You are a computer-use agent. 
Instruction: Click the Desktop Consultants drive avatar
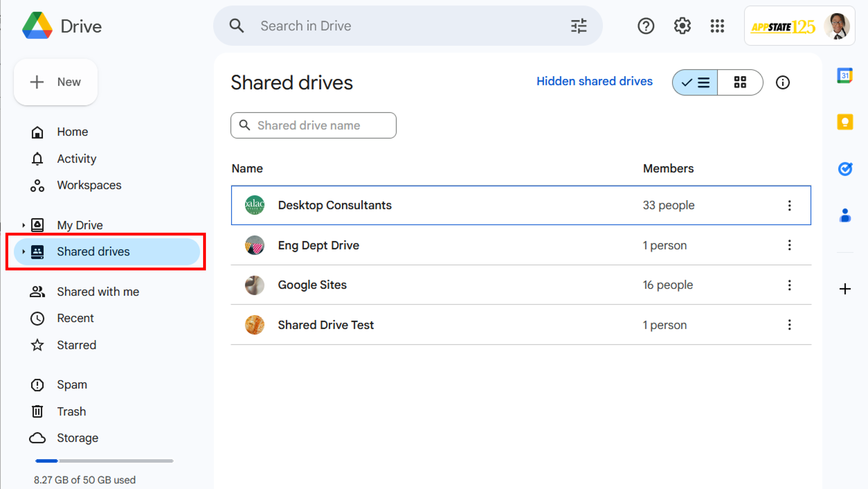[x=254, y=205]
